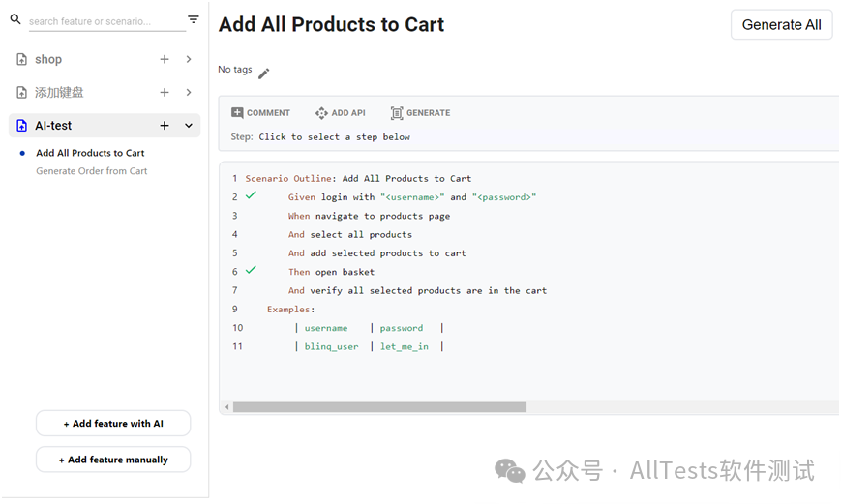Click the filter icon beside search
The width and height of the screenshot is (841, 504).
click(x=194, y=19)
